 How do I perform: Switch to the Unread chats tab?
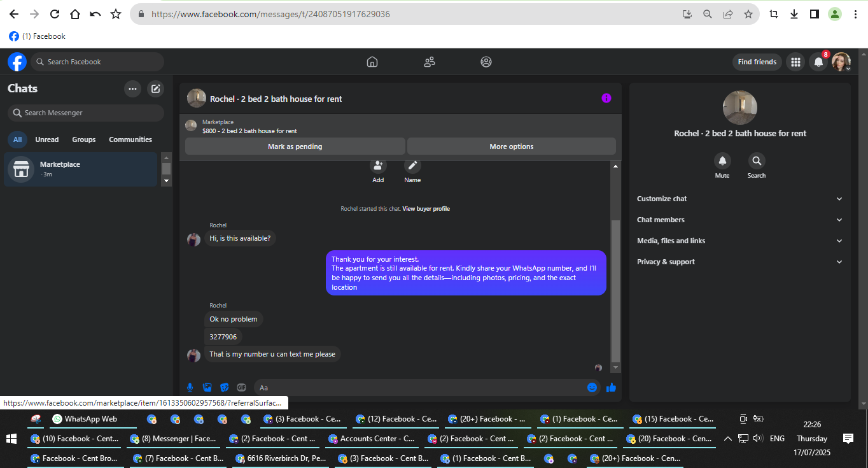tap(47, 139)
